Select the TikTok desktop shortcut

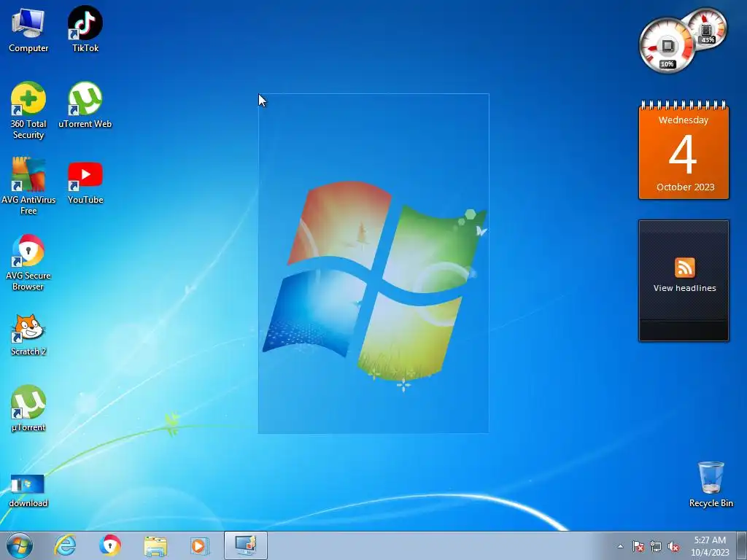coord(85,29)
